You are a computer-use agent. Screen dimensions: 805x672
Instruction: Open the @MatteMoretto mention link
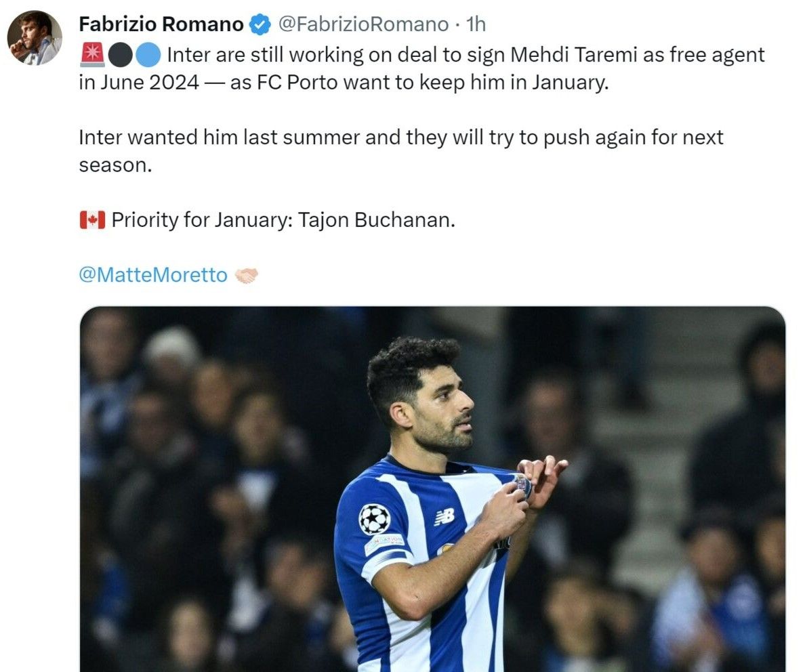(153, 275)
